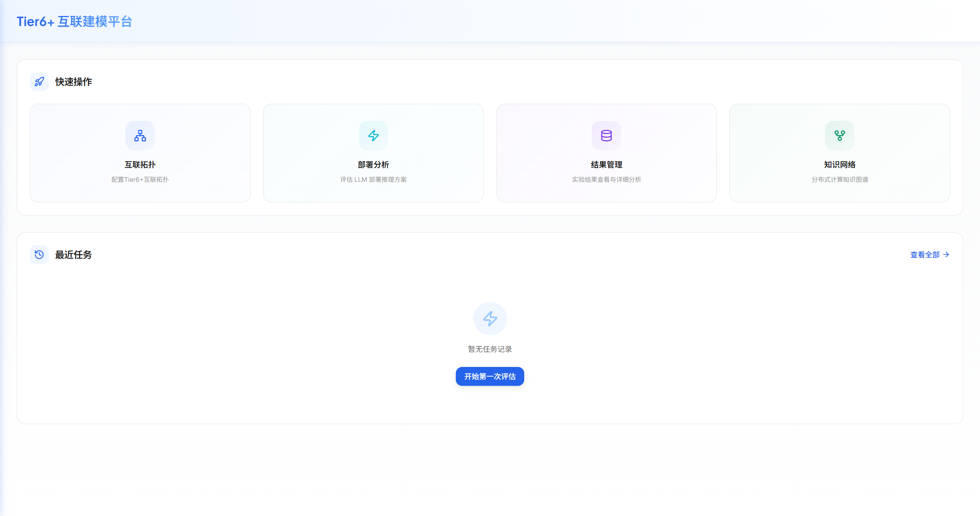Click the lightning bolt icon in 部署分析 card
980x516 pixels.
point(373,136)
